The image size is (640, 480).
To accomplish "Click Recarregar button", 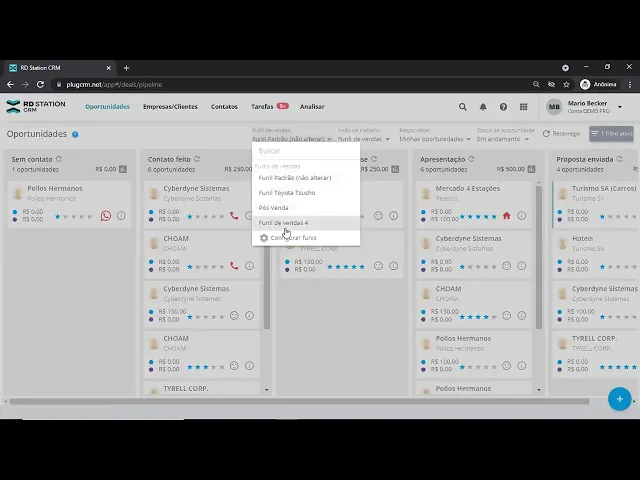I will pyautogui.click(x=562, y=133).
